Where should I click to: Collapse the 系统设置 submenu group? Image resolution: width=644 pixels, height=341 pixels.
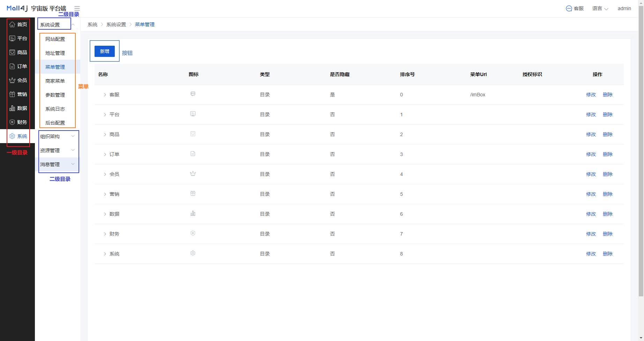point(73,25)
